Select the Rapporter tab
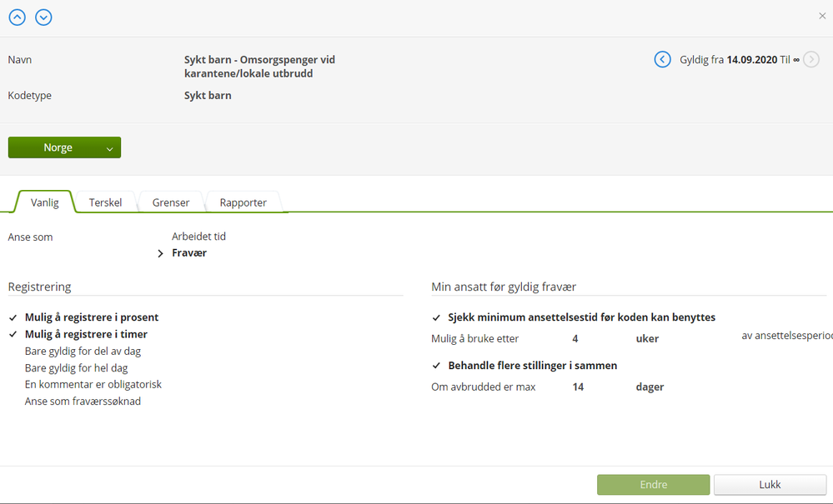Image resolution: width=833 pixels, height=504 pixels. coord(243,202)
